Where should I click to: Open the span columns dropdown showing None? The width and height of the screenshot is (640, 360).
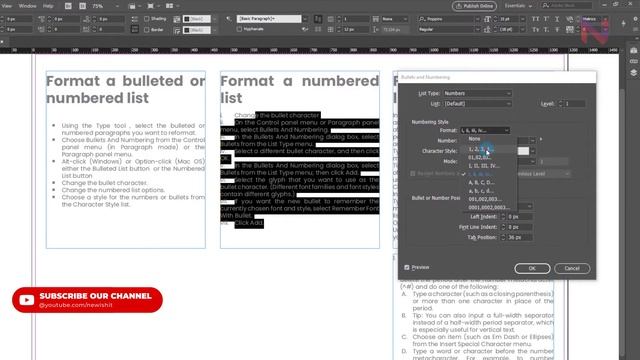[395, 19]
